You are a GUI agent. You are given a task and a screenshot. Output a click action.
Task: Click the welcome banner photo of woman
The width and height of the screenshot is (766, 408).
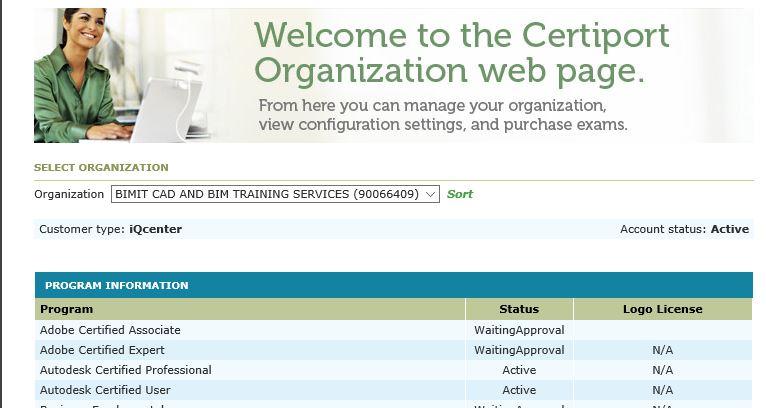[122, 75]
